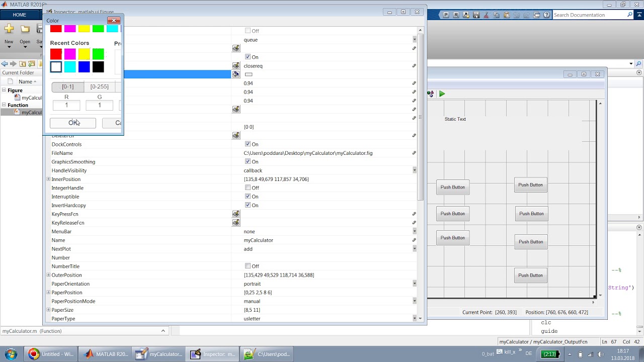Minimize the toolstrip with the arrow icon
The width and height of the screenshot is (644, 362).
639,15
